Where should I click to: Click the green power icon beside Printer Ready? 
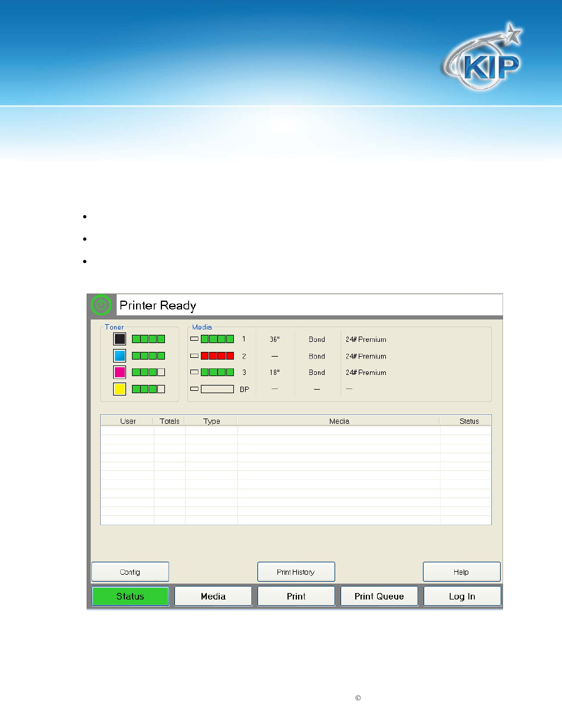(x=101, y=305)
